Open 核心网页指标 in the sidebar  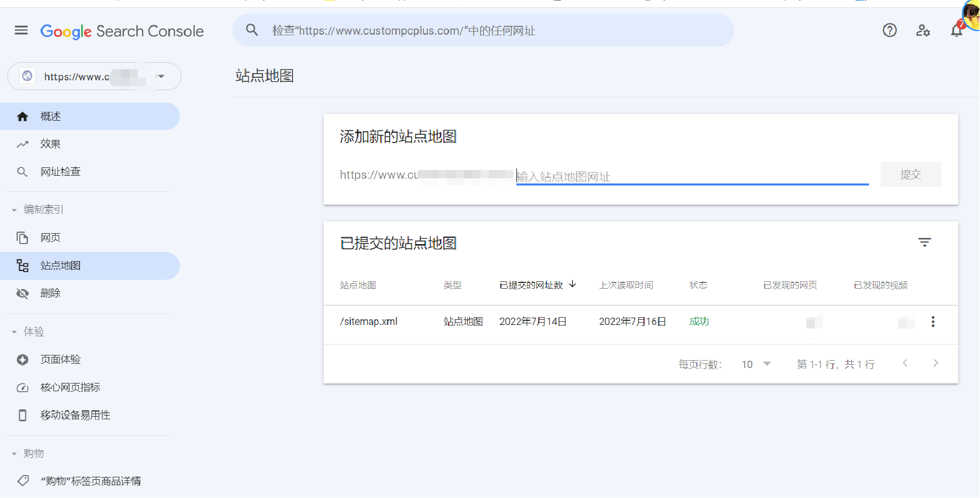[x=70, y=388]
